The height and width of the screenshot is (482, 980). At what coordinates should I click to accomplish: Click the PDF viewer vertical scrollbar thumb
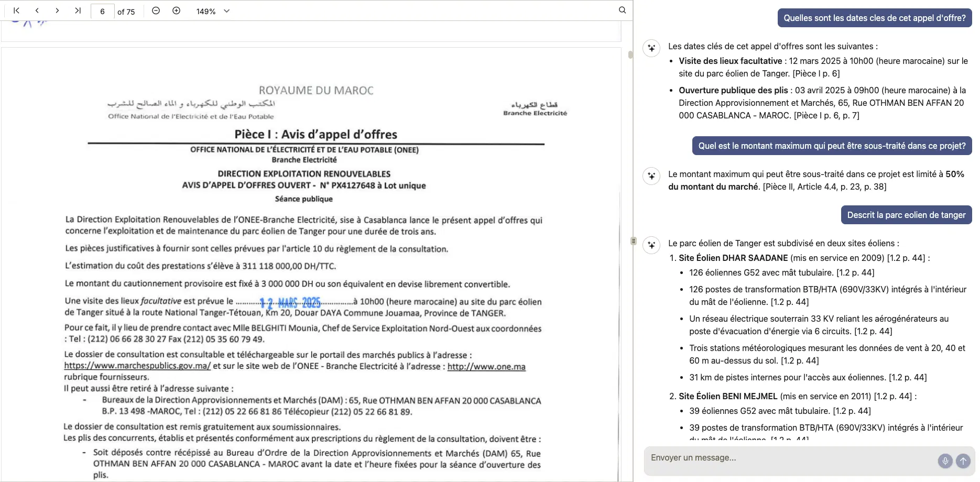click(x=630, y=54)
